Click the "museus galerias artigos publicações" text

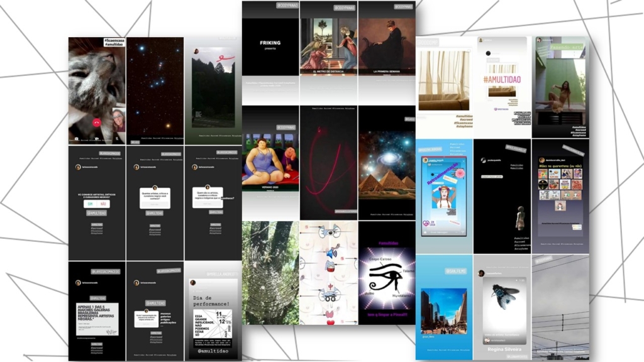169,318
